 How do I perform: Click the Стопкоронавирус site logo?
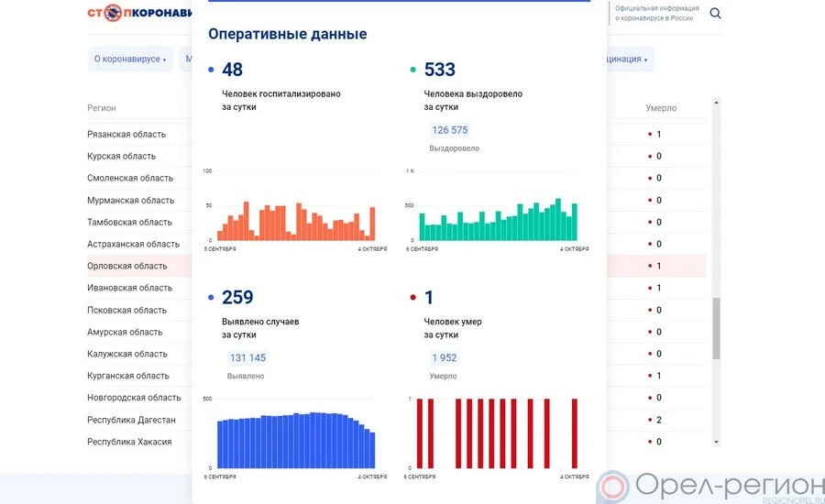pos(140,13)
